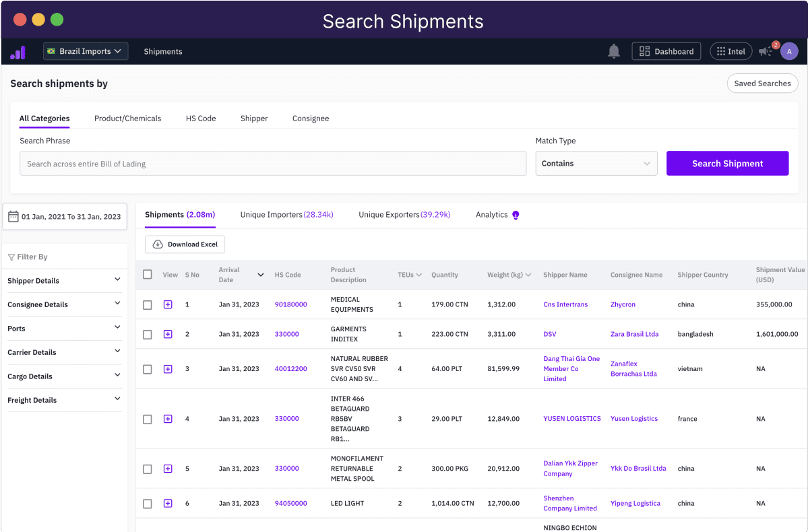Expand details for shipment row 6

(168, 503)
